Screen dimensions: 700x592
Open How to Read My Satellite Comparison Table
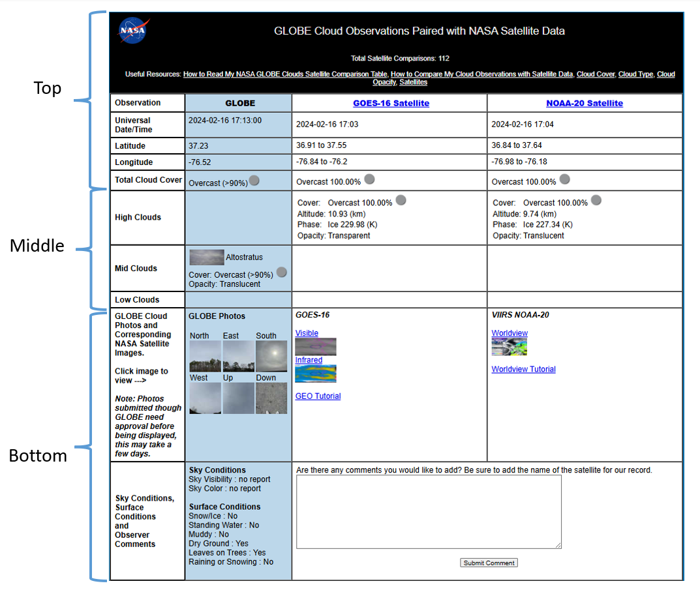(x=285, y=74)
